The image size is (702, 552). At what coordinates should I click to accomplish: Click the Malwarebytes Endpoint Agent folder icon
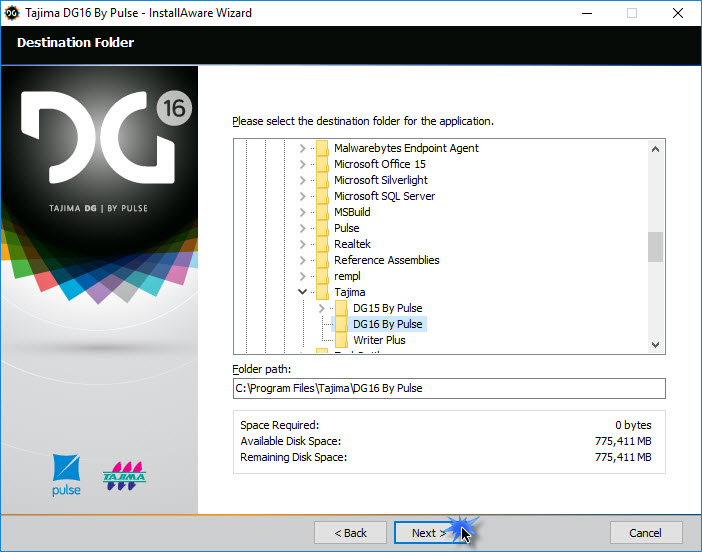(x=322, y=148)
